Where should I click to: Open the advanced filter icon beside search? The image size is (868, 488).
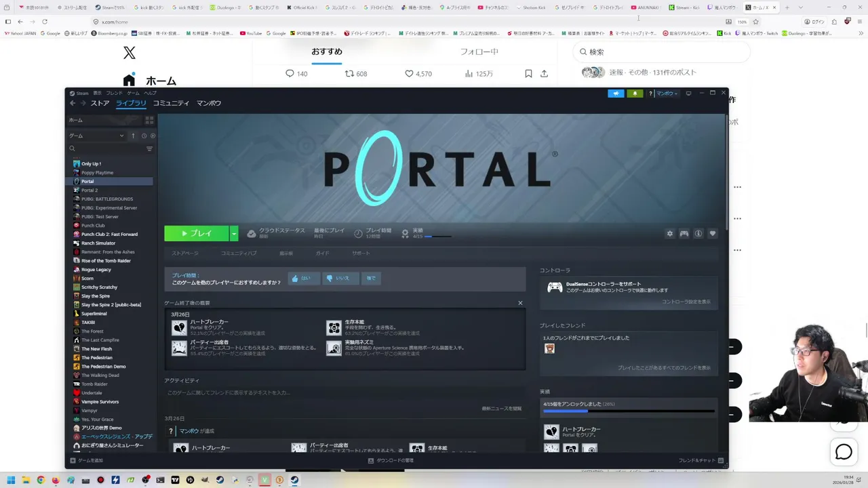pyautogui.click(x=150, y=148)
